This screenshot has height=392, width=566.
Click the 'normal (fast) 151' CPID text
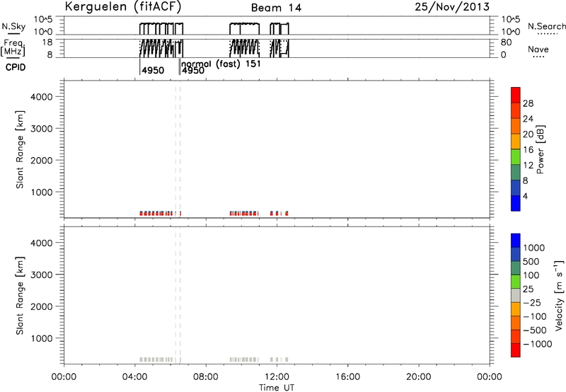click(221, 64)
